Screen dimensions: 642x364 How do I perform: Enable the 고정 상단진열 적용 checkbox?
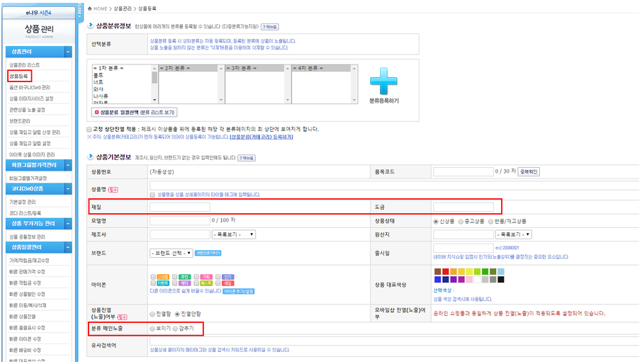click(x=88, y=130)
